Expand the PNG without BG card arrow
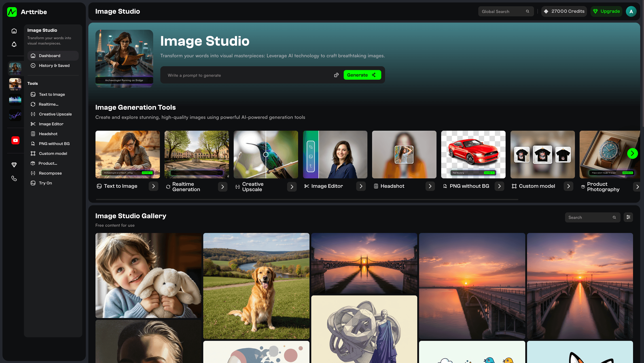This screenshot has width=644, height=363. [499, 186]
